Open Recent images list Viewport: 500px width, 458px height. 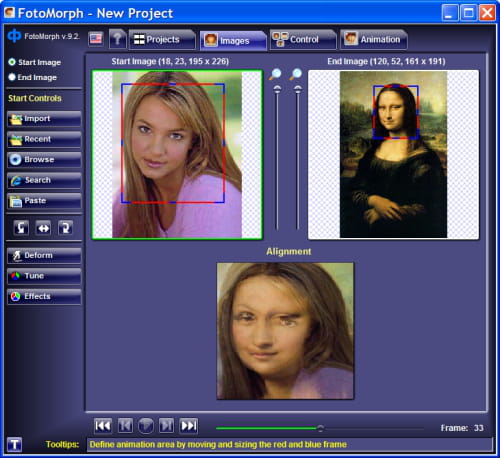[x=44, y=139]
